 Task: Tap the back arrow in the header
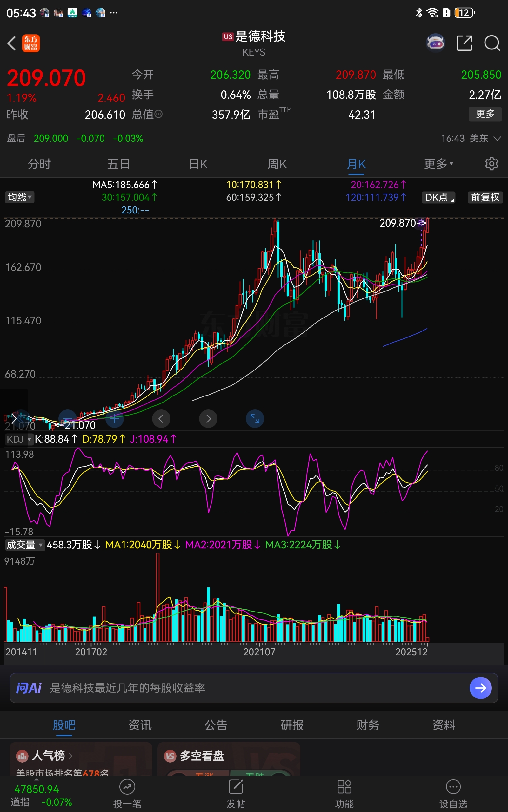pos(12,43)
